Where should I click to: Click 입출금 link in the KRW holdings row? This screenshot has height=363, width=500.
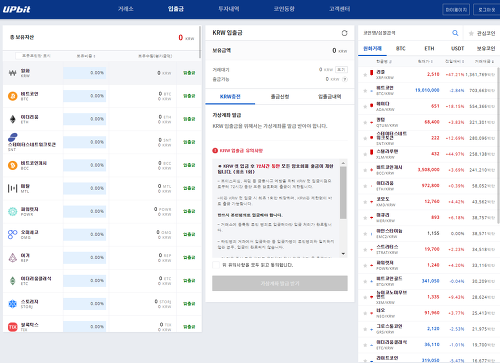pyautogui.click(x=189, y=73)
